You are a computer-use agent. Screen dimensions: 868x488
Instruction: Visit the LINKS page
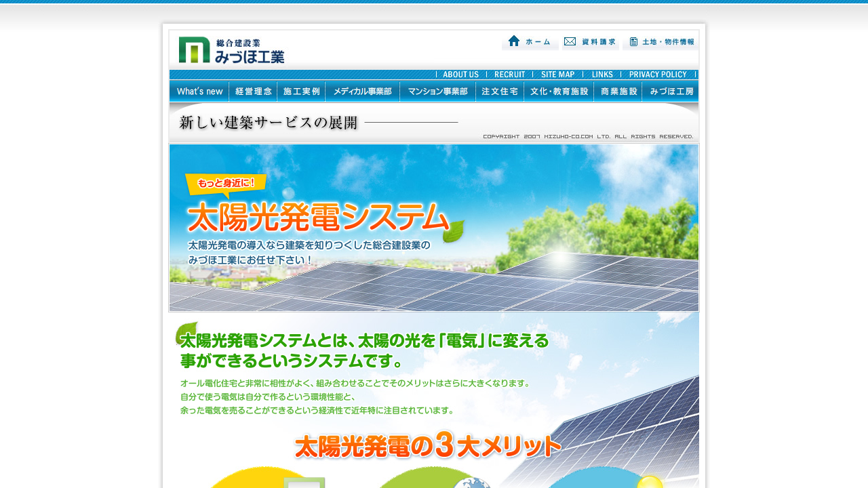(x=601, y=75)
